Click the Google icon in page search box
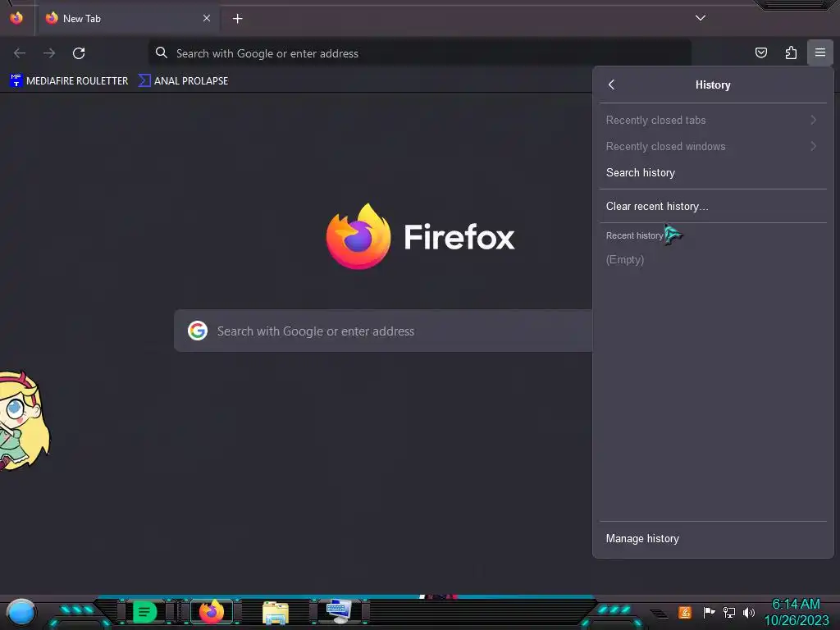840x630 pixels. pos(198,331)
